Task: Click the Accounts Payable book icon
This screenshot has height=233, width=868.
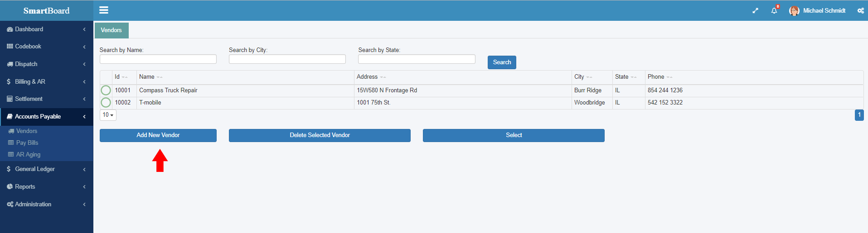Action: click(10, 116)
